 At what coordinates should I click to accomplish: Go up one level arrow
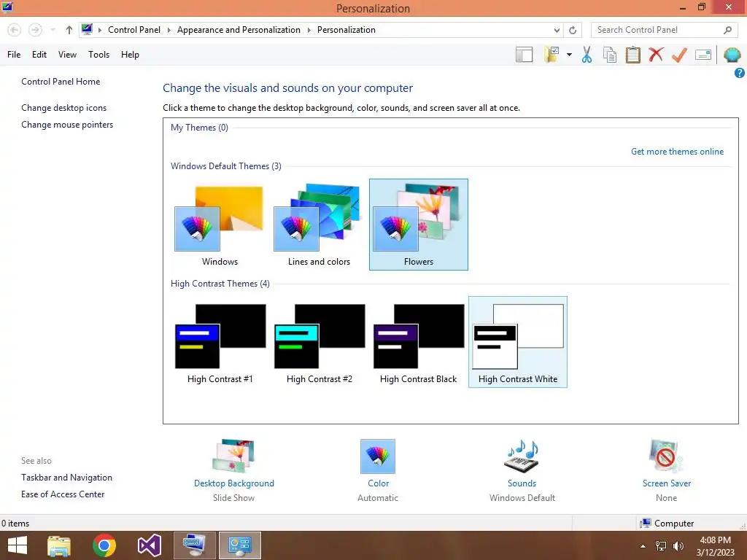coord(69,30)
